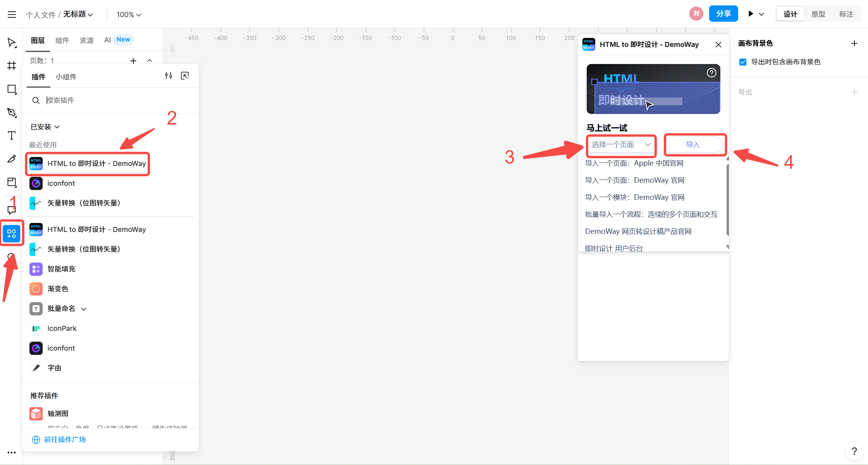Select the Frame tool
This screenshot has height=465, width=868.
(12, 66)
